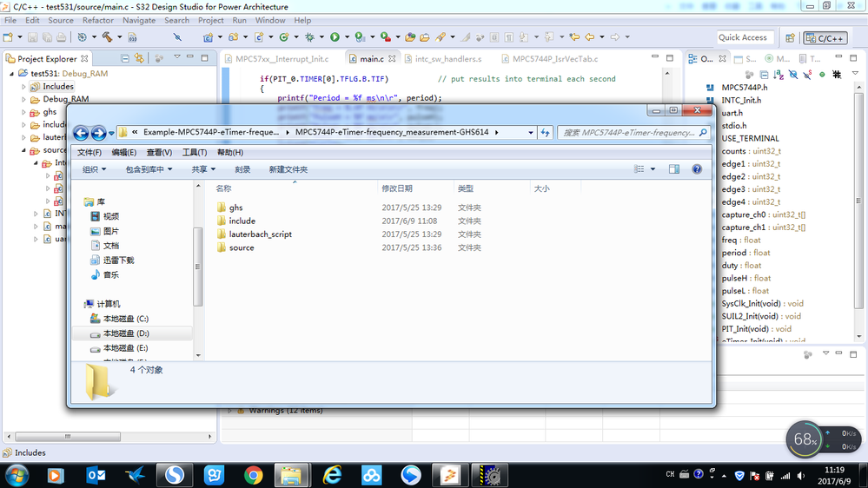Image resolution: width=868 pixels, height=488 pixels.
Task: Select the lauterbach_script folder
Action: click(x=260, y=234)
